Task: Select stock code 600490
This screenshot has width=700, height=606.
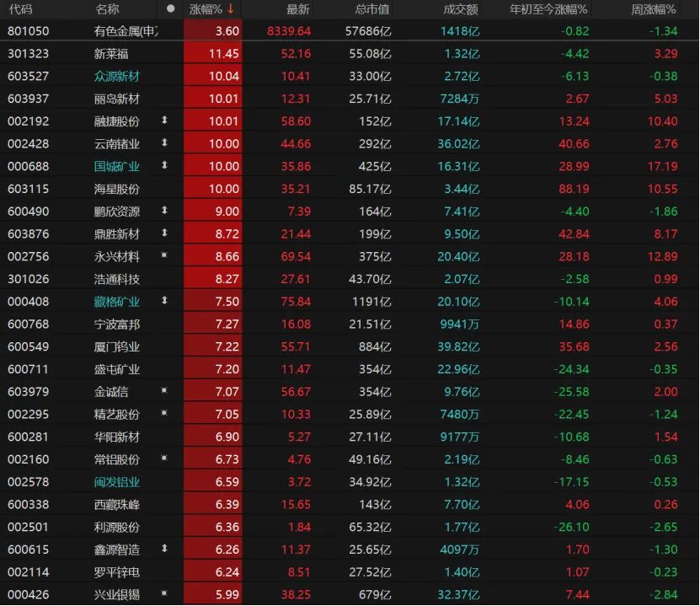Action: [x=29, y=212]
